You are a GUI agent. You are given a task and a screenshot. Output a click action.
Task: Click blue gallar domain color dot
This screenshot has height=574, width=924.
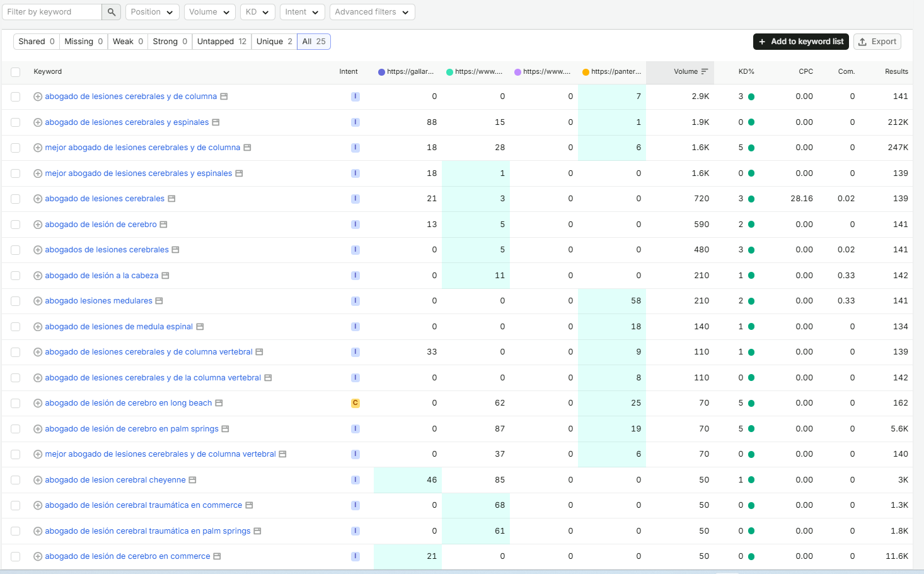coord(381,72)
